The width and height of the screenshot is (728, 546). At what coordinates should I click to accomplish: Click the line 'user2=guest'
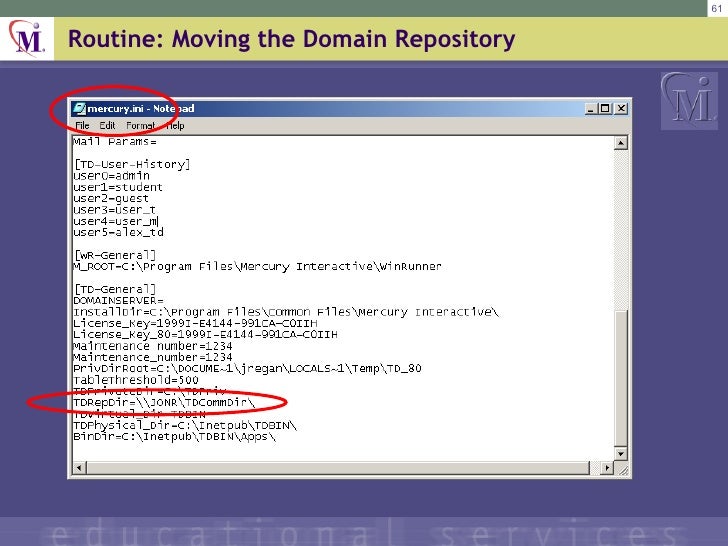(111, 198)
